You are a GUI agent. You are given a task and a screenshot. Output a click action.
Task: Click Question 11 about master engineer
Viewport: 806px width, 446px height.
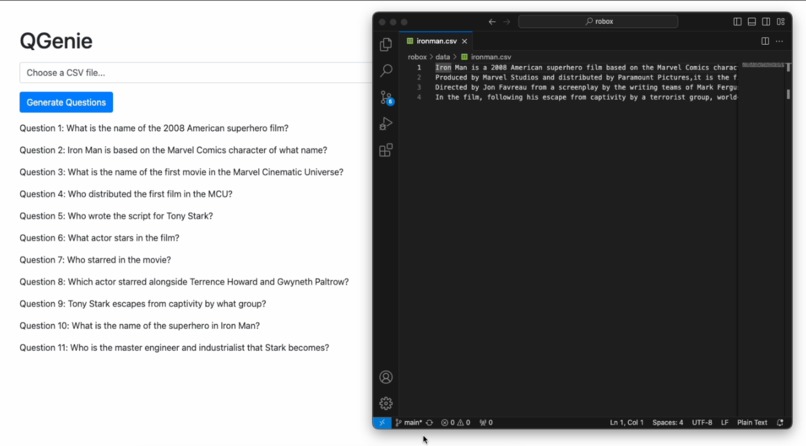coord(174,348)
